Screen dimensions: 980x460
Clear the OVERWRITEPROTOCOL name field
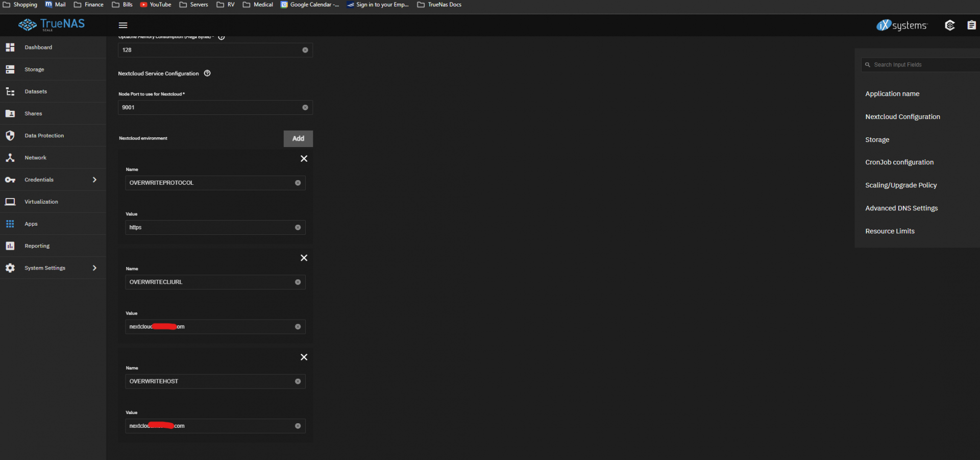pos(298,183)
